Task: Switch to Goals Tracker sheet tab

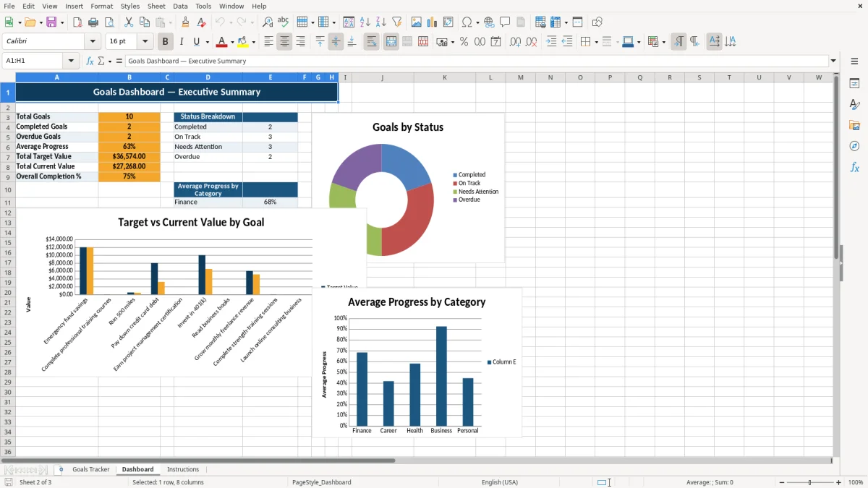Action: click(x=91, y=469)
